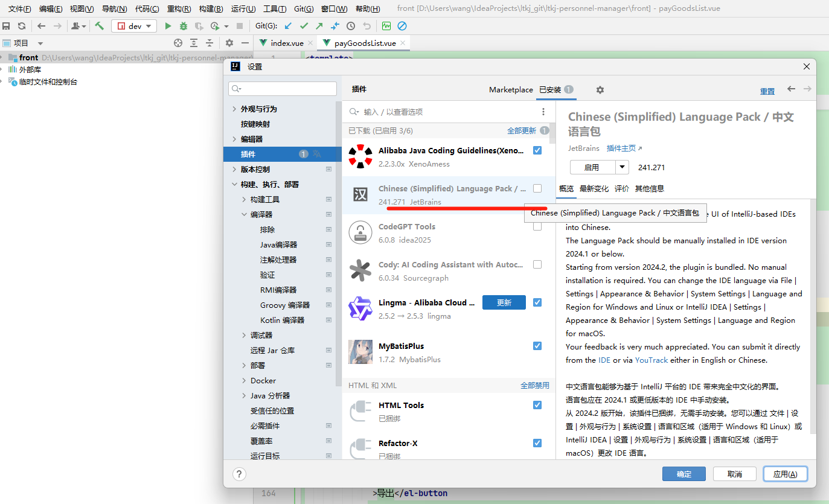Click the Expand All icon in project panel
829x504 pixels.
194,43
